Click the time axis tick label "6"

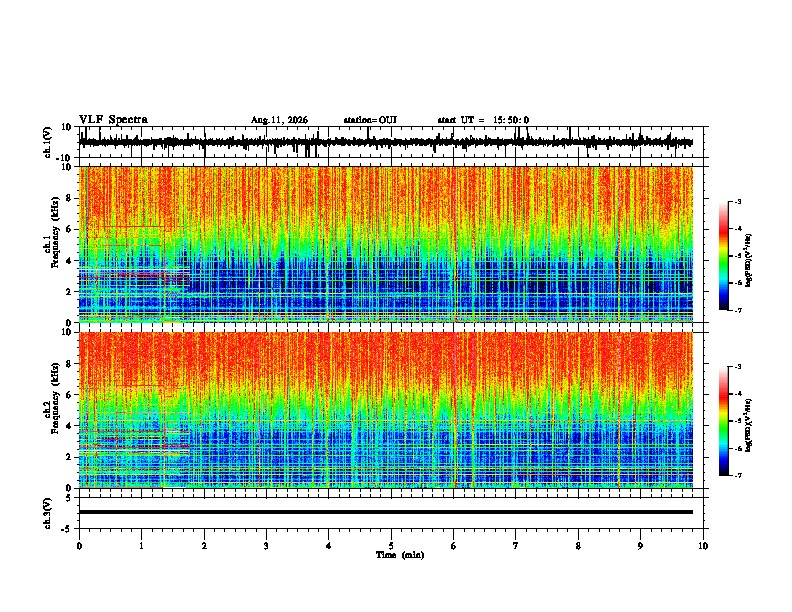pos(453,545)
